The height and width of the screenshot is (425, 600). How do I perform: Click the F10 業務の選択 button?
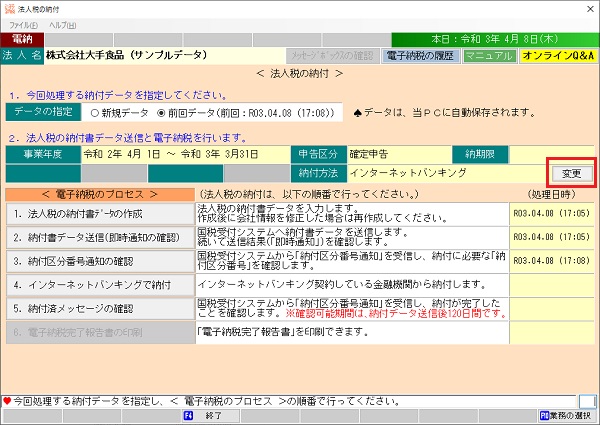pyautogui.click(x=567, y=415)
